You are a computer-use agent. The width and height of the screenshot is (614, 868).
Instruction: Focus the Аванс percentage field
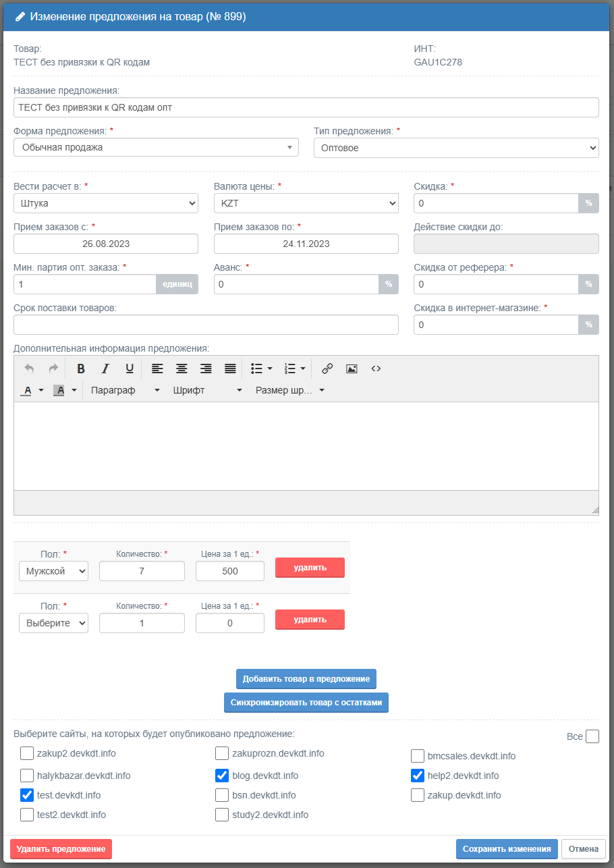click(296, 284)
